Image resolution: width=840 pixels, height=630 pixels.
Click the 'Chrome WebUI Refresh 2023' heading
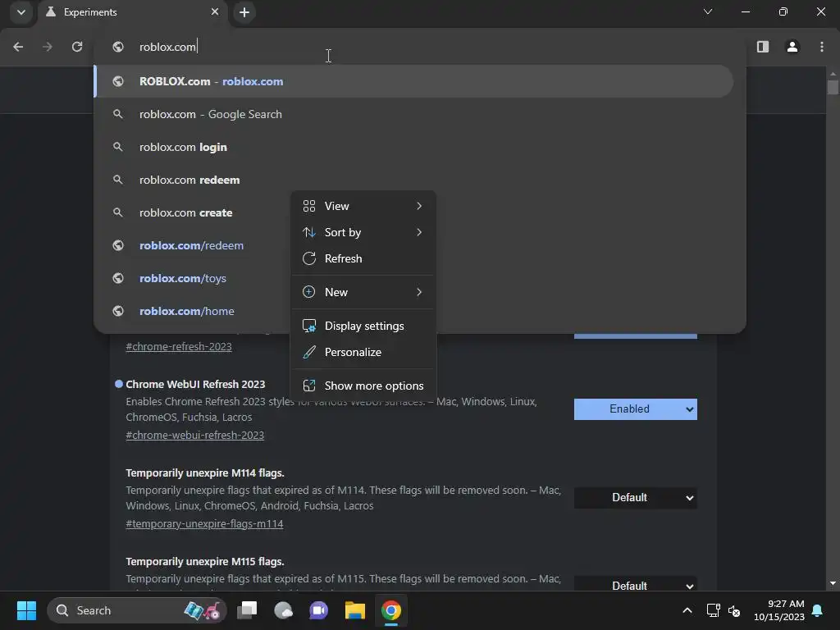coord(195,384)
